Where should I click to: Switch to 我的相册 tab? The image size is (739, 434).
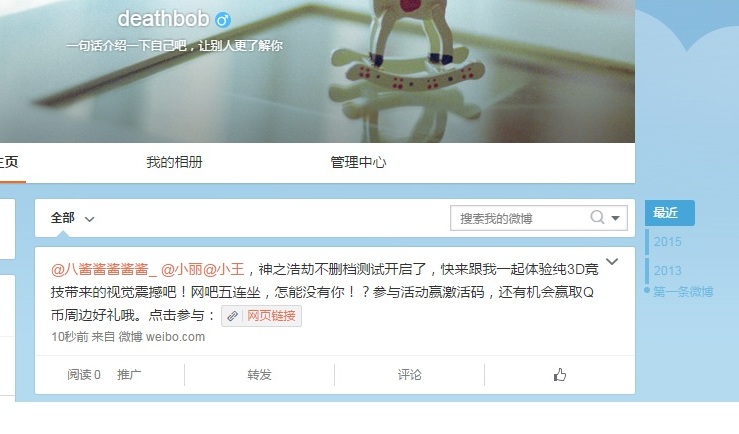click(x=174, y=162)
